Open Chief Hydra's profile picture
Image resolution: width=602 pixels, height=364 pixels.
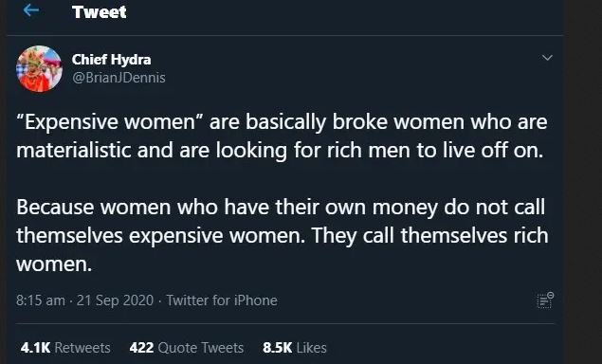click(x=39, y=69)
